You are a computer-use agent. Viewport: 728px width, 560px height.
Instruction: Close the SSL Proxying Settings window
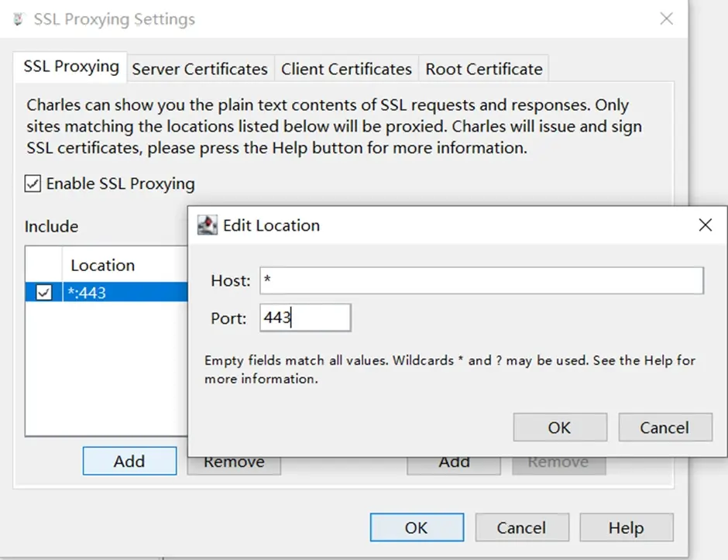point(666,19)
